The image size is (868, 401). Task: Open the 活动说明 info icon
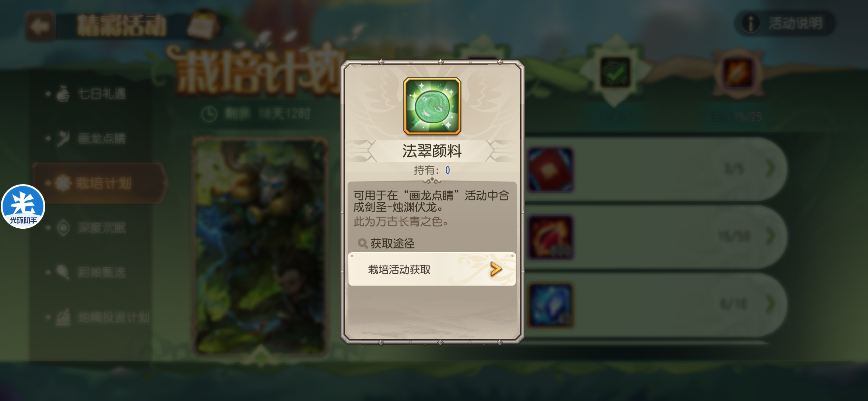coord(751,23)
